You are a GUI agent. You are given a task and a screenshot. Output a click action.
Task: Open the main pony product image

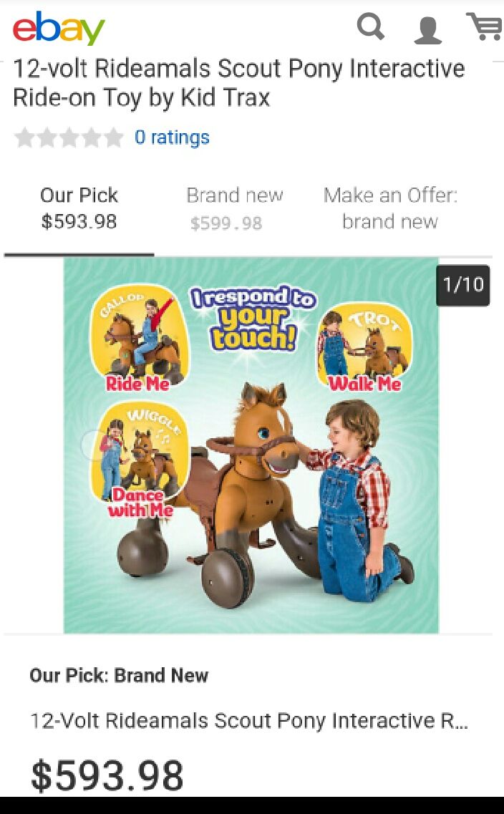pos(251,445)
